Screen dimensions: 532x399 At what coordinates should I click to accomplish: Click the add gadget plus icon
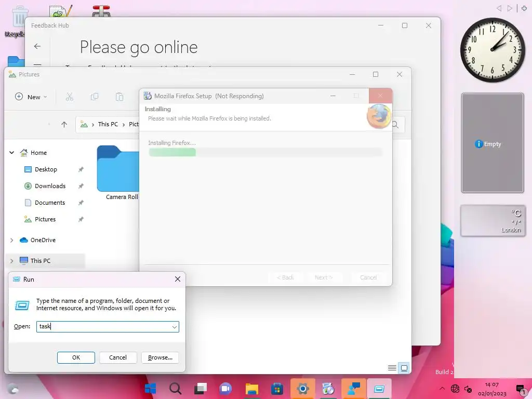click(524, 8)
